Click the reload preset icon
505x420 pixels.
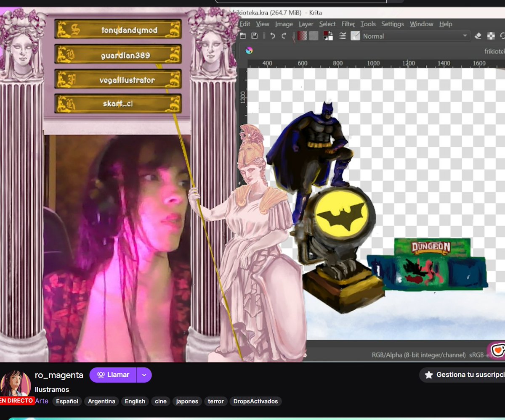[502, 36]
